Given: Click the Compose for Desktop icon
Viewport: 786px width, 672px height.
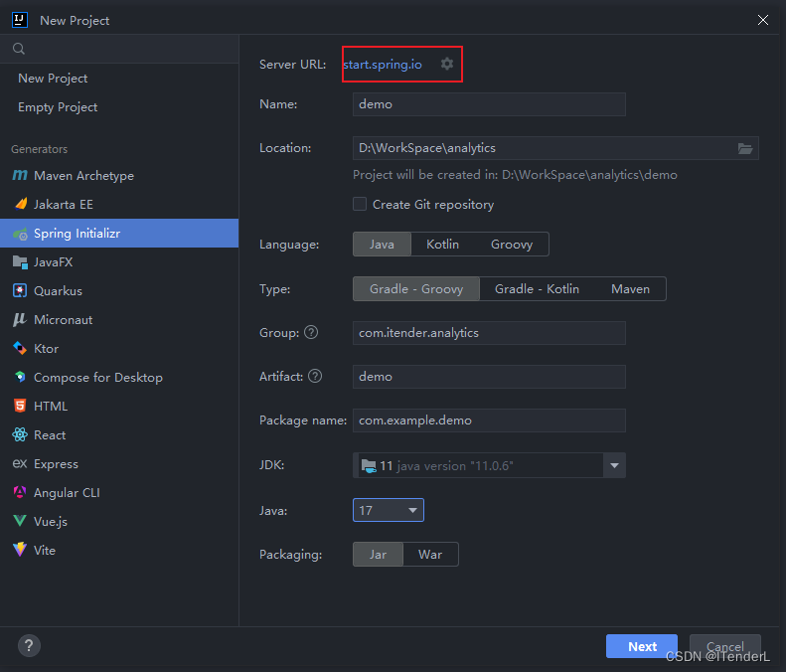Looking at the screenshot, I should (x=20, y=377).
